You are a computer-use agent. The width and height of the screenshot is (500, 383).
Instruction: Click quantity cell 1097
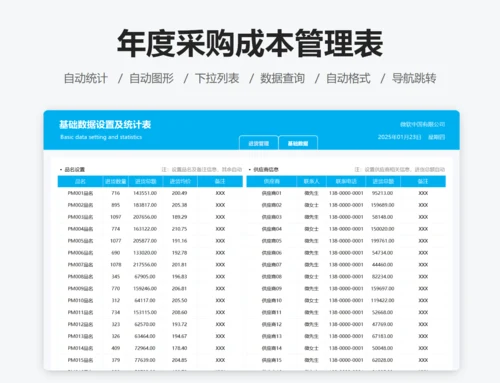click(116, 217)
